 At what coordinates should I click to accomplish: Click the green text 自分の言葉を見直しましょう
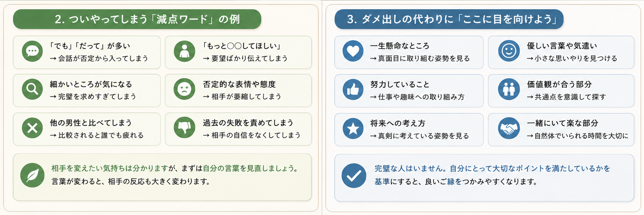point(249,168)
